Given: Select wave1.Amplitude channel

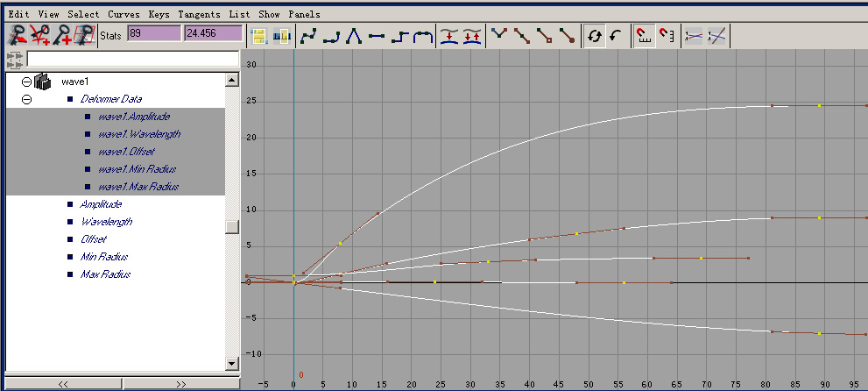Looking at the screenshot, I should (133, 117).
